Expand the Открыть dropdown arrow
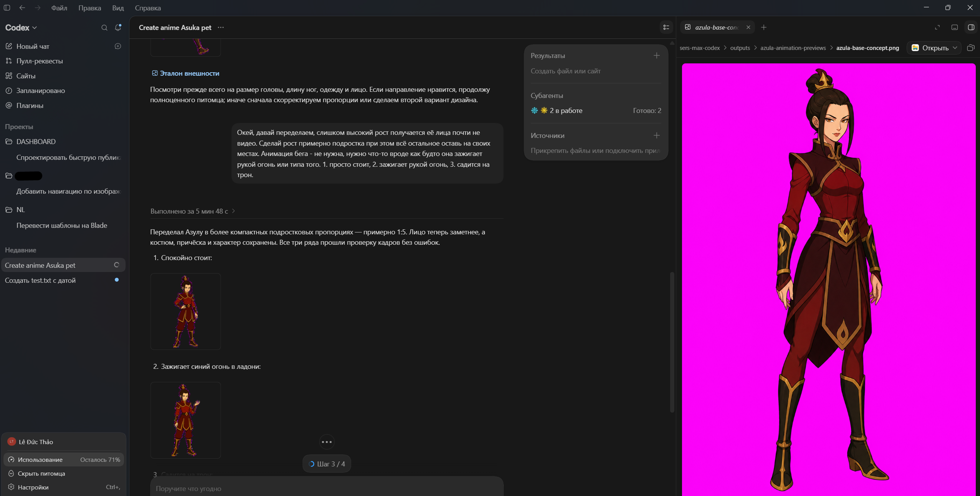Image resolution: width=980 pixels, height=496 pixels. (x=955, y=48)
